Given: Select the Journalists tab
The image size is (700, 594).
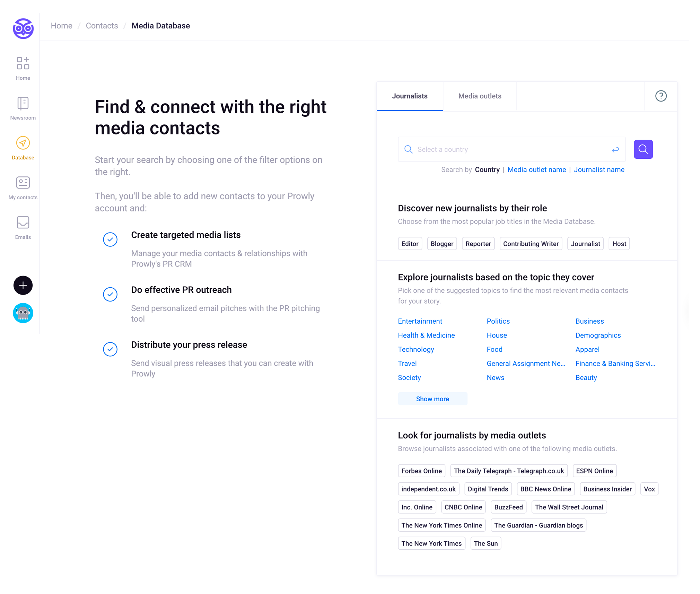Looking at the screenshot, I should 410,96.
